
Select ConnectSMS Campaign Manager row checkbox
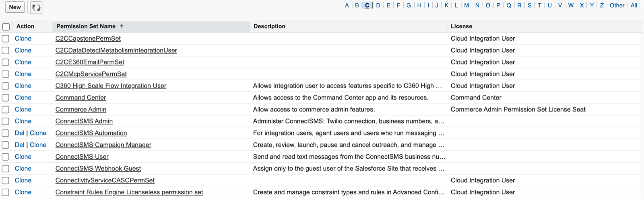click(6, 145)
